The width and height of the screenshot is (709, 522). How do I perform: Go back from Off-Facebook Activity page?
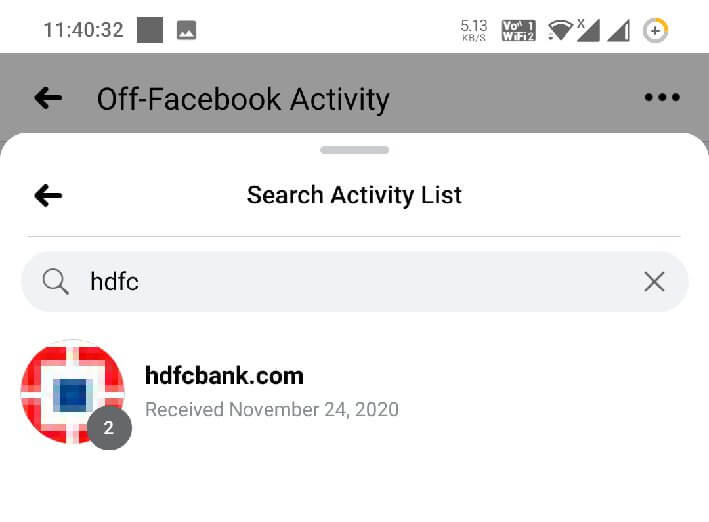pos(48,98)
